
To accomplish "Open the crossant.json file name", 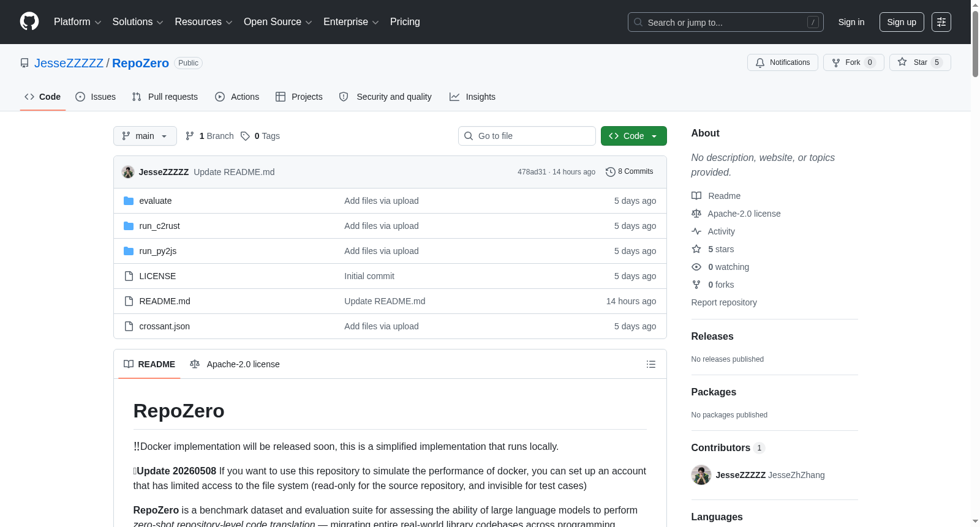I will (x=164, y=326).
